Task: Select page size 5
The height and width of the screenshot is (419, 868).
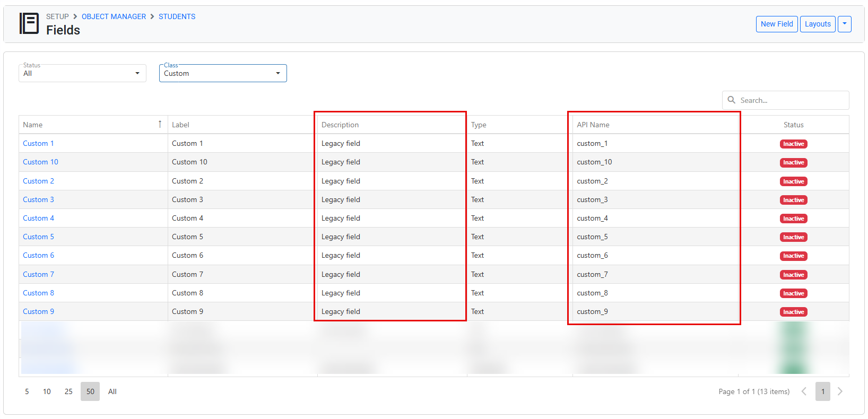Action: 27,391
